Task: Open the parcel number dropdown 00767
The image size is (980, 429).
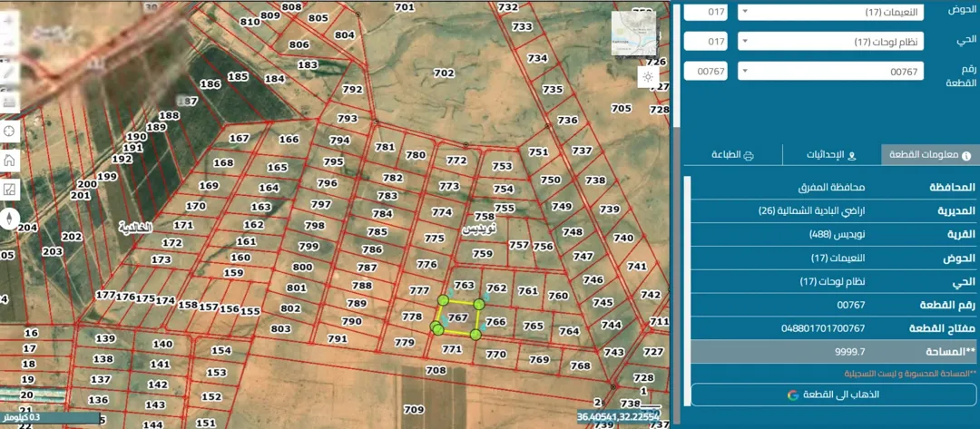Action: pos(831,71)
